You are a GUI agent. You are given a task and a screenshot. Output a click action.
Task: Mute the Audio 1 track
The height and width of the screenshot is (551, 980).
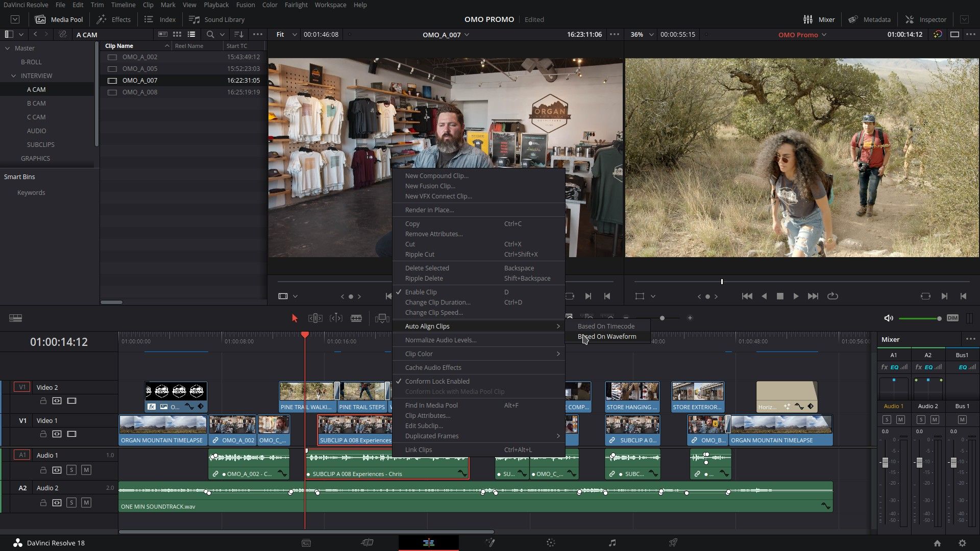pyautogui.click(x=85, y=470)
